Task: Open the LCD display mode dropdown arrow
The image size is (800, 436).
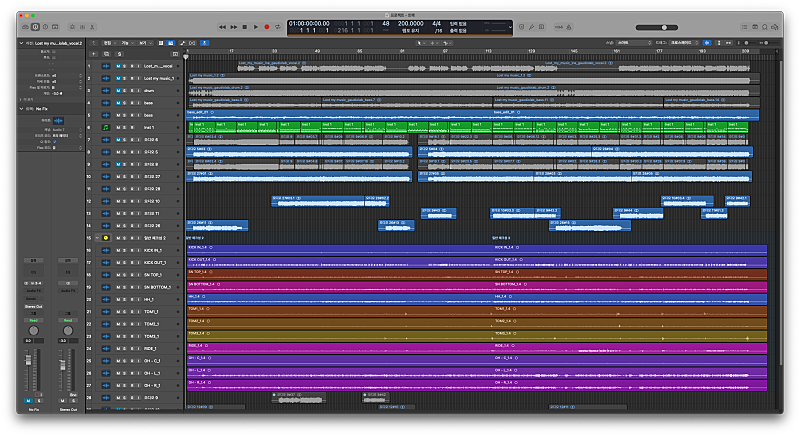Action: [x=510, y=27]
